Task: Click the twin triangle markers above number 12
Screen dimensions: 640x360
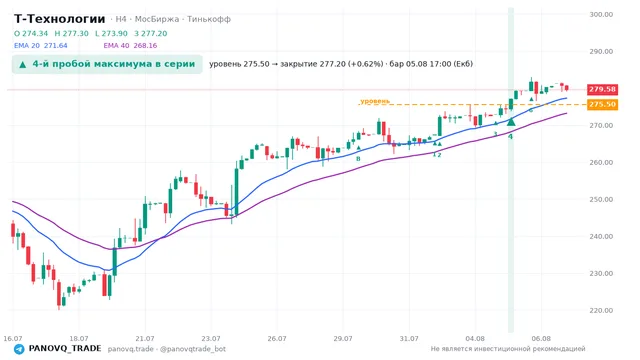Action: [x=437, y=144]
